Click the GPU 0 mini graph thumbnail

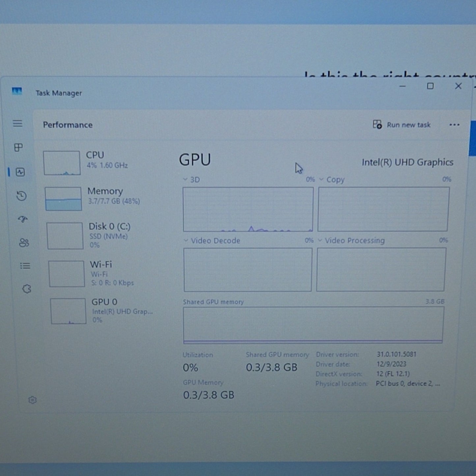pyautogui.click(x=68, y=311)
